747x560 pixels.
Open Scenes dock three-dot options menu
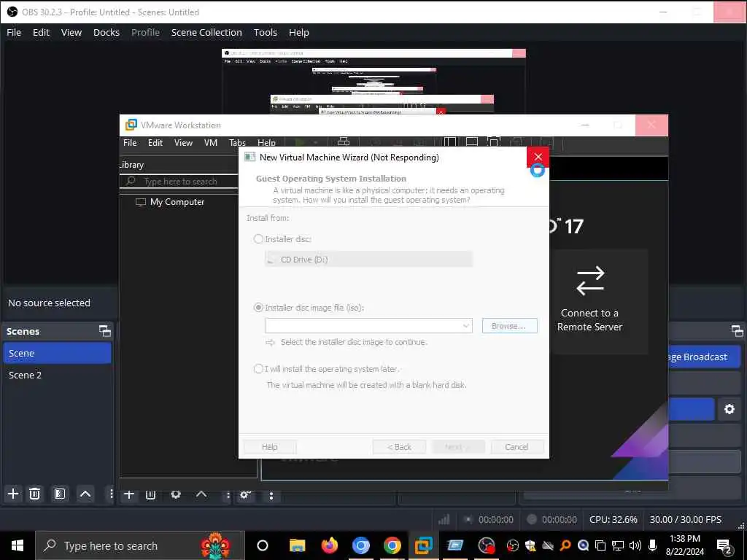tap(111, 494)
